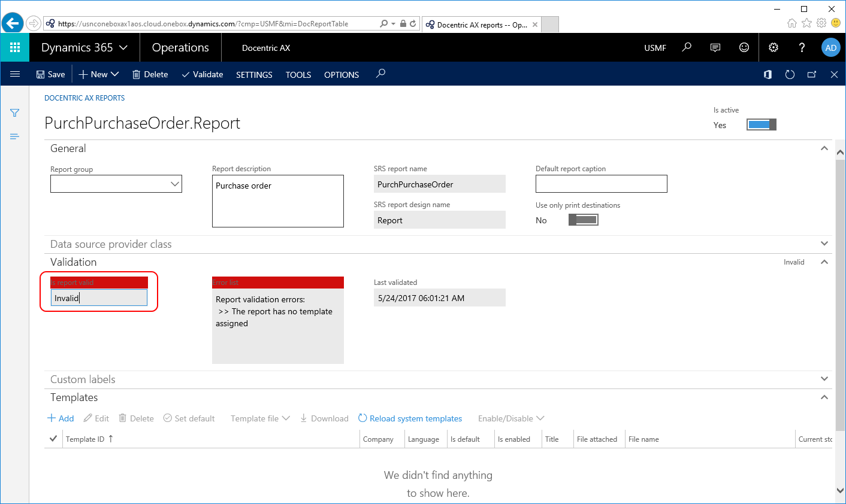Toggle Use only print destinations switch
The image size is (846, 504).
583,220
